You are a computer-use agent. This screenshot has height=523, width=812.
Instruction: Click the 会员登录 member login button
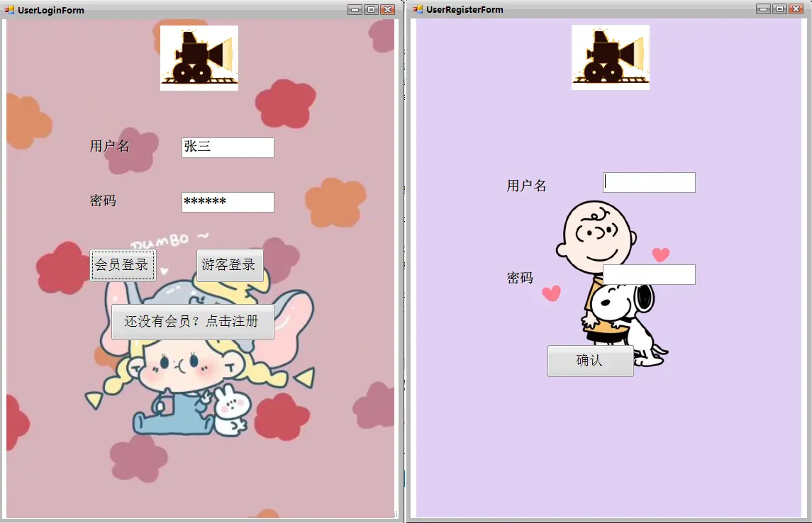(123, 265)
